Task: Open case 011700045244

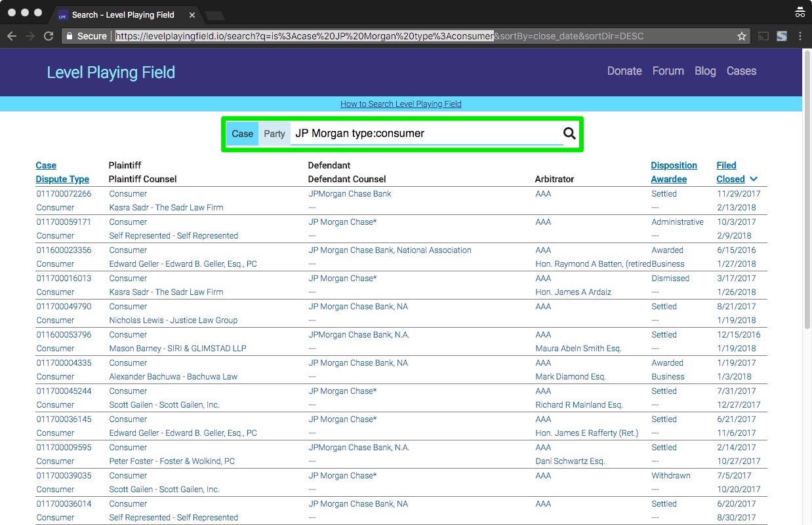Action: [x=64, y=391]
